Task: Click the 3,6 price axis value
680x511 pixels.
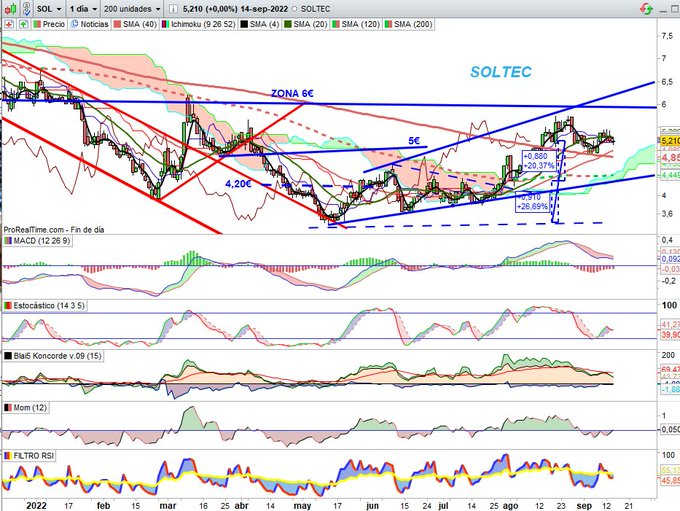Action: 667,213
